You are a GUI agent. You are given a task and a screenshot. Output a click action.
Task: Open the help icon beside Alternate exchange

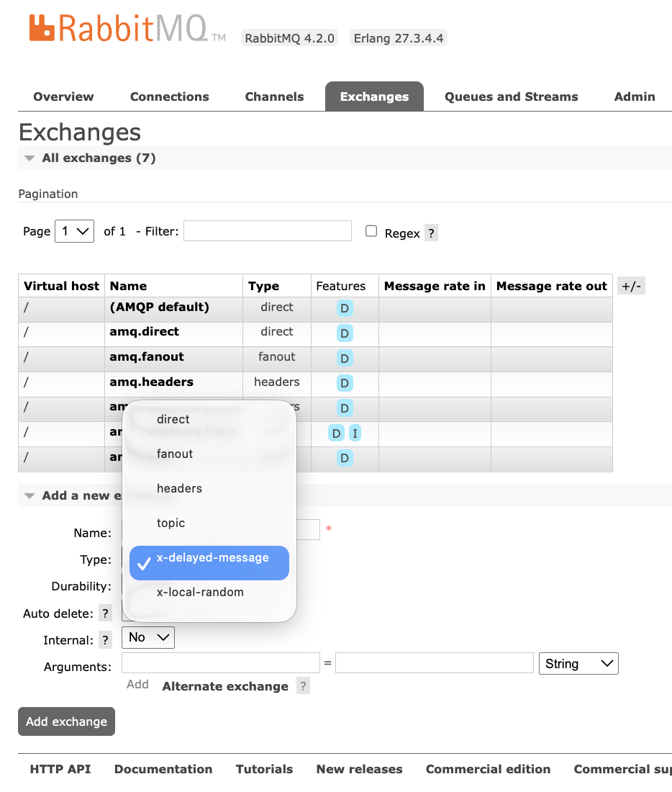point(303,685)
